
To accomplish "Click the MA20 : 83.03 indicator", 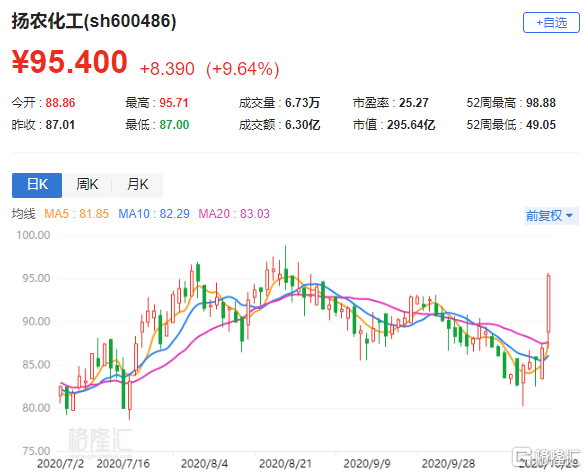I will click(234, 214).
